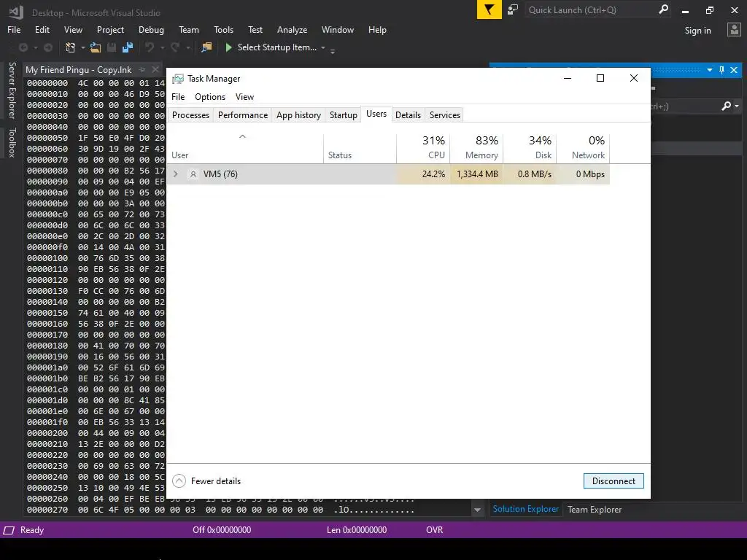Click Navigate Forward arrow in toolbar
747x560 pixels.
tap(48, 47)
